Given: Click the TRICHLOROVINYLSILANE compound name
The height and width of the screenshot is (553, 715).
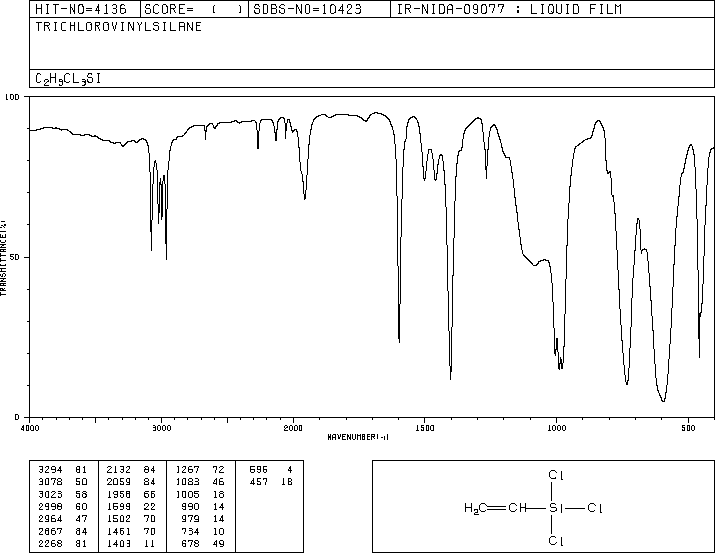Looking at the screenshot, I should coord(119,27).
